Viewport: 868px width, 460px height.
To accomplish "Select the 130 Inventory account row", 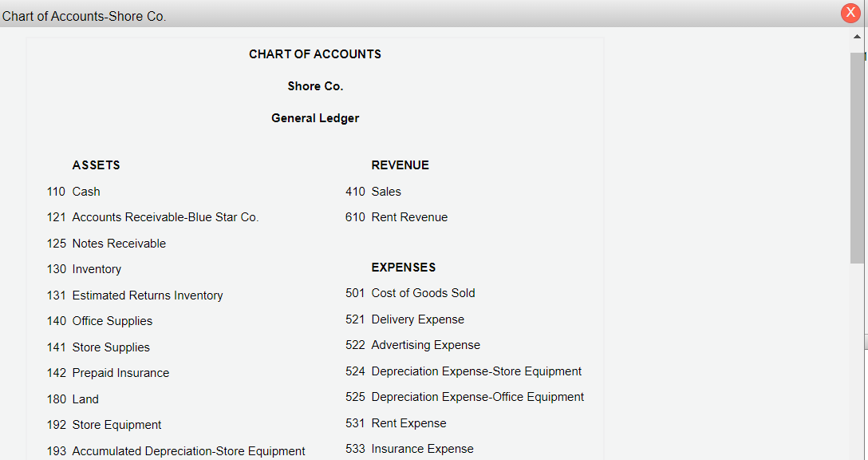I will tap(84, 269).
